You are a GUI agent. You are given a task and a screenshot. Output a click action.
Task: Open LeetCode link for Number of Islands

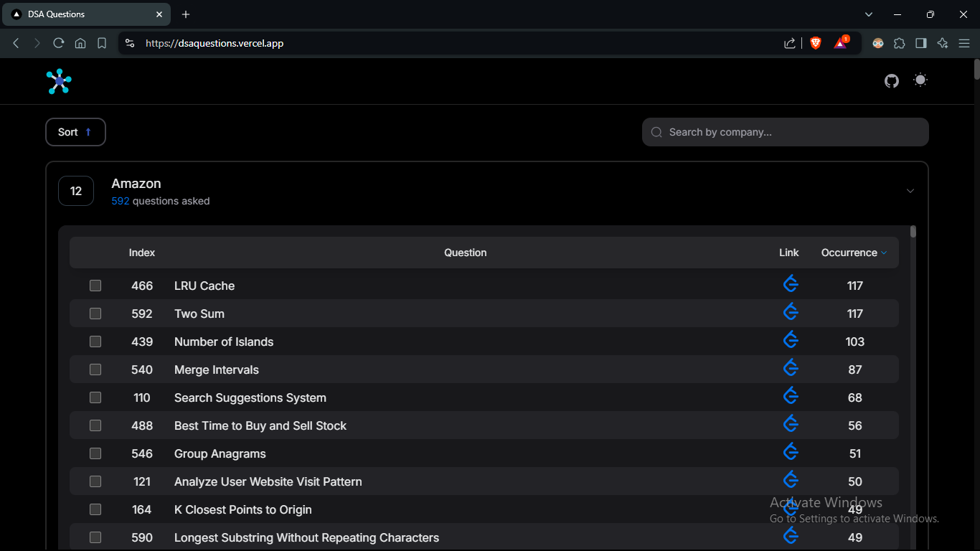[x=791, y=340]
